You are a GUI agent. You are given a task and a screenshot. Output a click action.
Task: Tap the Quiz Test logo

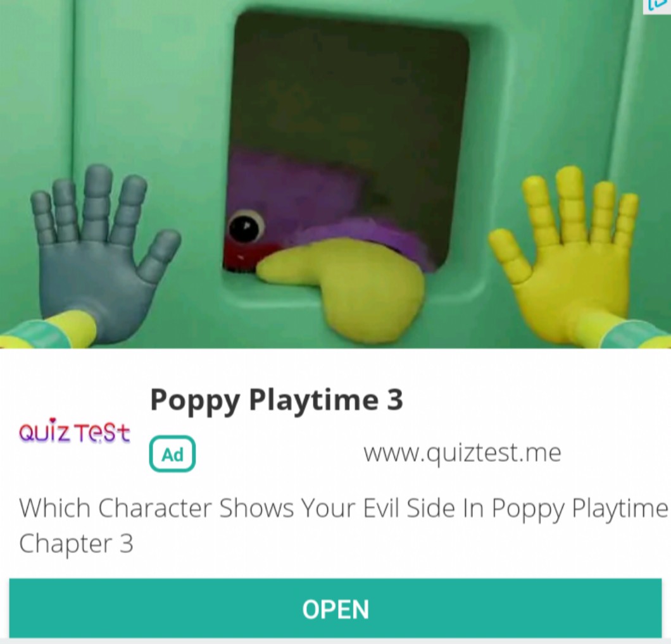[x=74, y=431]
